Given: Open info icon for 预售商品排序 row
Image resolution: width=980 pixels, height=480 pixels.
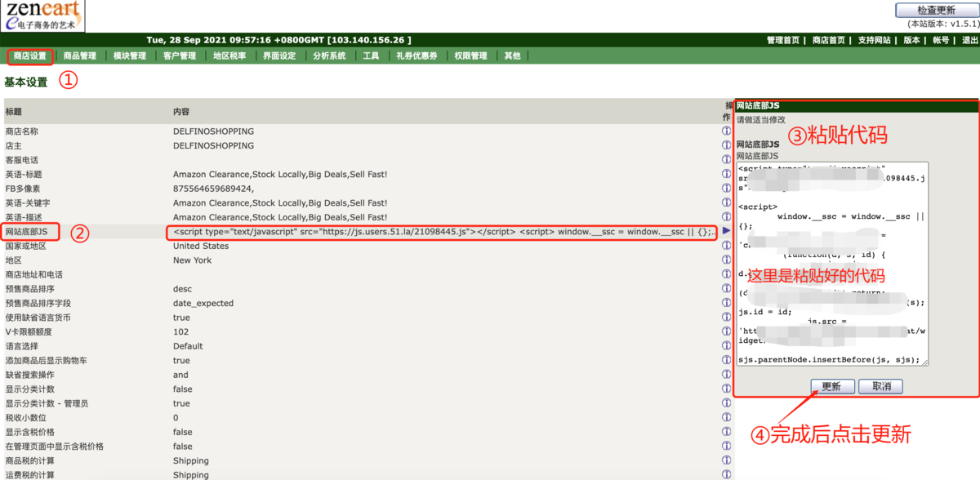Looking at the screenshot, I should coord(726,288).
